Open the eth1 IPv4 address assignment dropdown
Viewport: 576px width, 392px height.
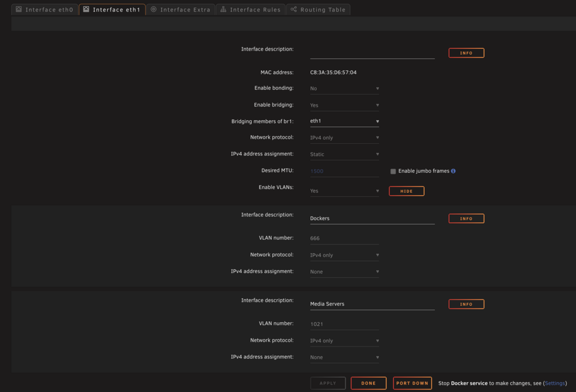344,154
